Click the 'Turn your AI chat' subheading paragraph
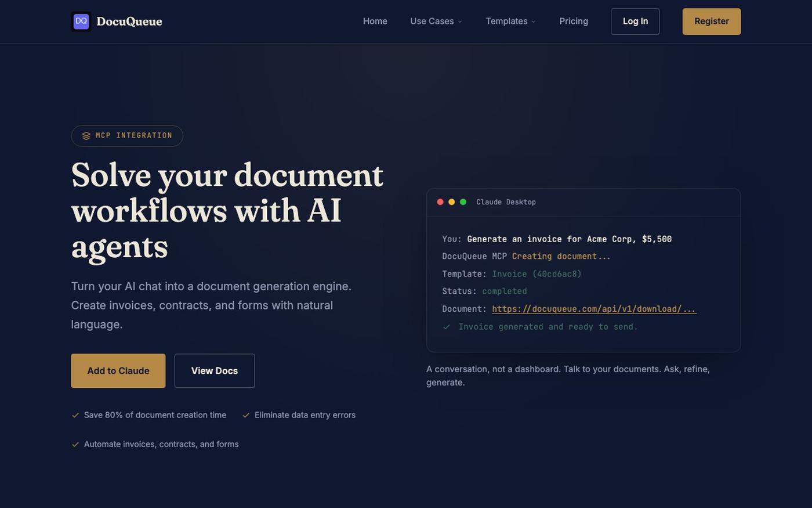This screenshot has width=812, height=508. coord(211,305)
